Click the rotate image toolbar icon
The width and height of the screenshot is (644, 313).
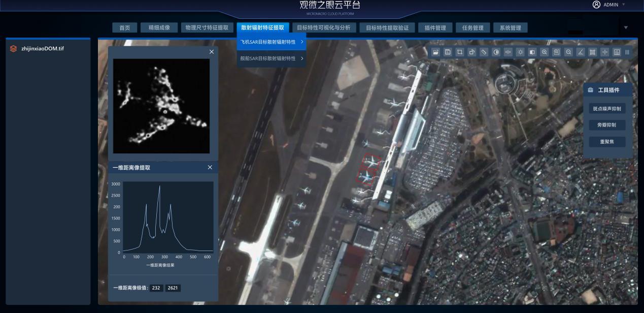pyautogui.click(x=472, y=52)
